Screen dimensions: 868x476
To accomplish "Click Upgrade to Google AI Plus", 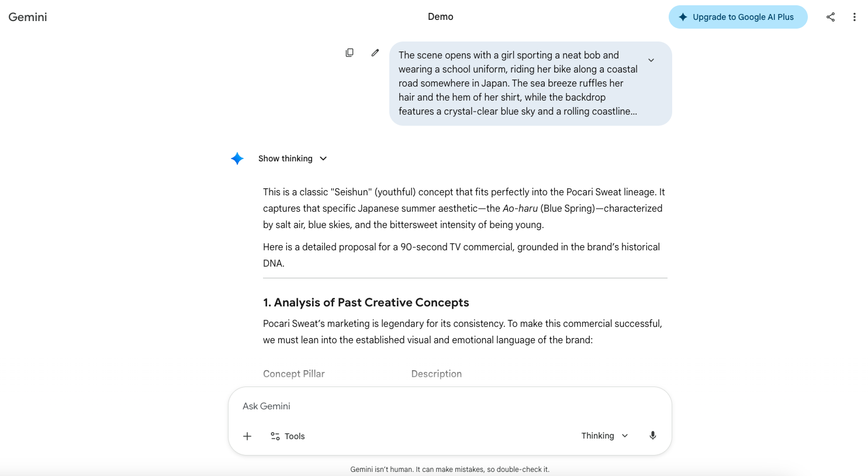I will [x=738, y=17].
